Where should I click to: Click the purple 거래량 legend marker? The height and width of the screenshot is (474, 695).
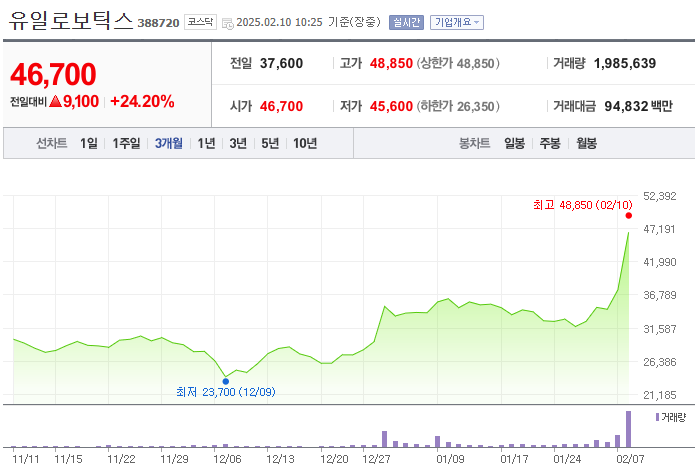pyautogui.click(x=657, y=417)
